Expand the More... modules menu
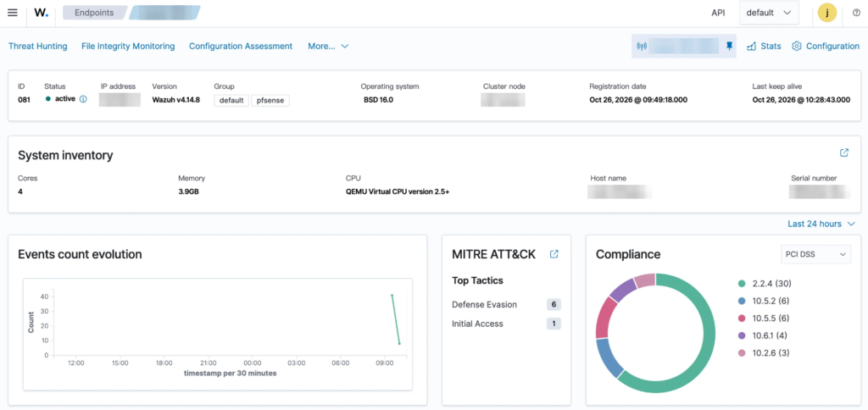Image resolution: width=868 pixels, height=410 pixels. (x=328, y=47)
